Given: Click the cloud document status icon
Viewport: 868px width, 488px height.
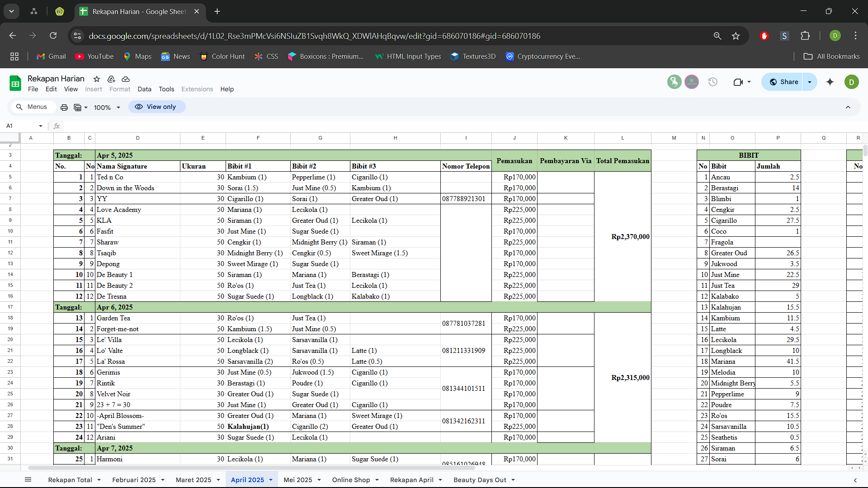Looking at the screenshot, I should coord(126,79).
